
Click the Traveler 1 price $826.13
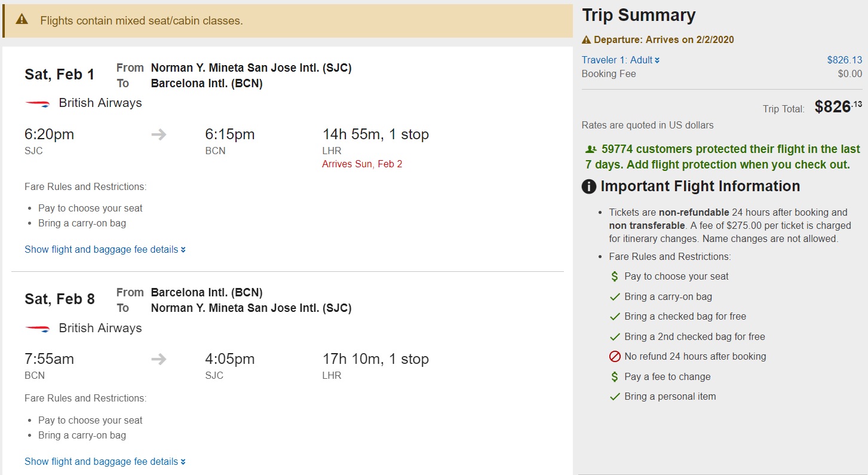pyautogui.click(x=844, y=60)
